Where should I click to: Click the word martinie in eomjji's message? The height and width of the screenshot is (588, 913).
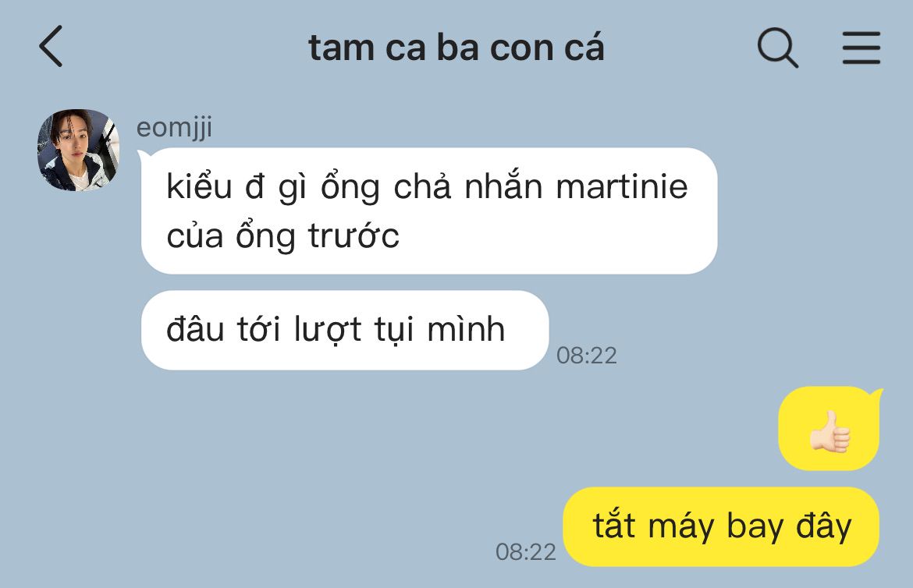pos(622,187)
